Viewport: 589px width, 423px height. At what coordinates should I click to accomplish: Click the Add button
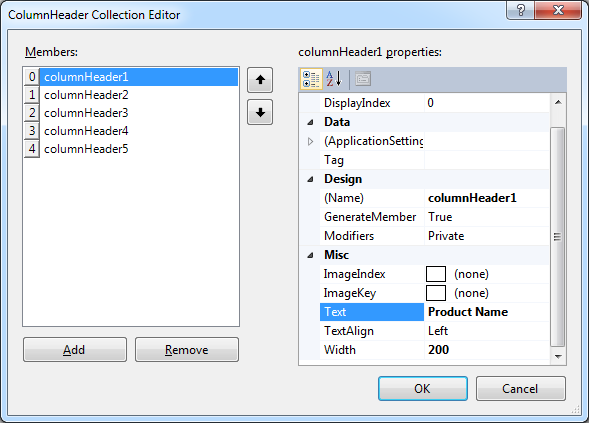(x=75, y=350)
